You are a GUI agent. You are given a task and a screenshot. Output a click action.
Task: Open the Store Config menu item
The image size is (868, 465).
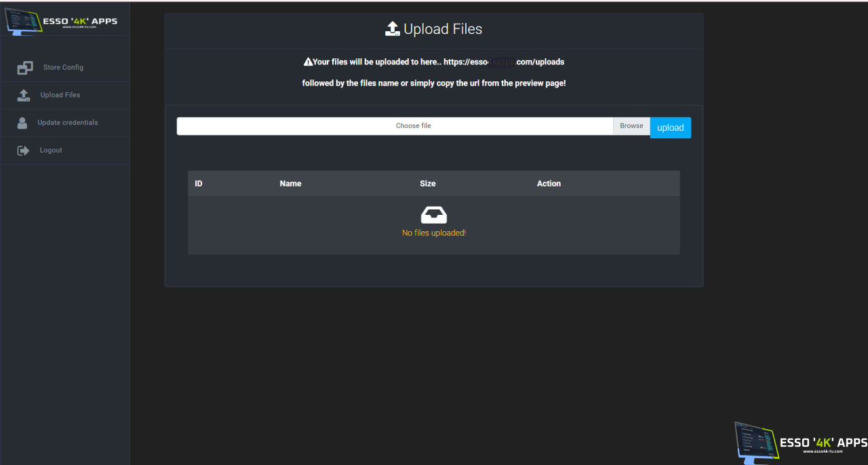(63, 68)
